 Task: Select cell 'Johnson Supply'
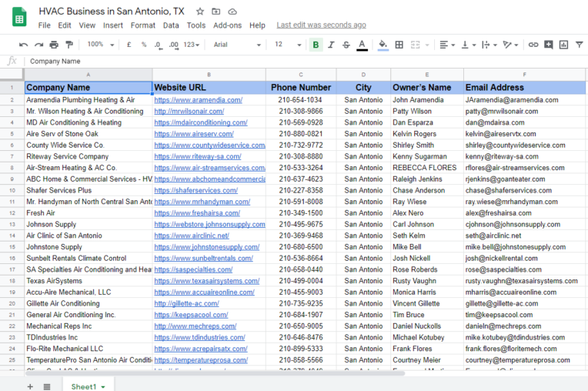(89, 224)
